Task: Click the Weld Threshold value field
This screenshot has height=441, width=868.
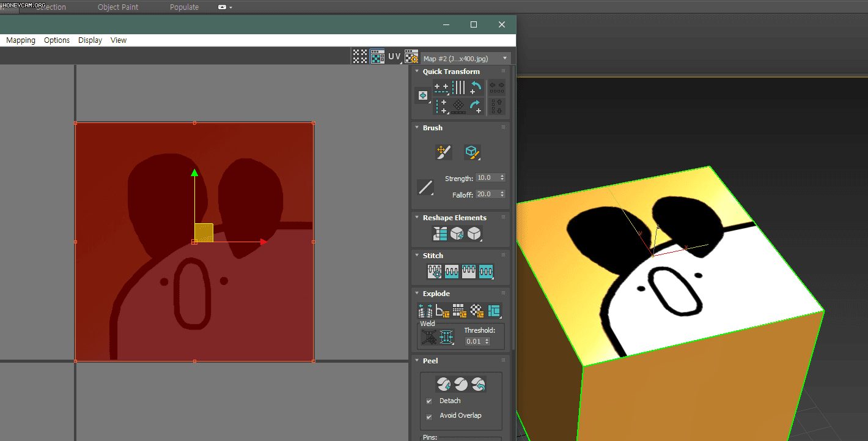Action: click(x=474, y=341)
